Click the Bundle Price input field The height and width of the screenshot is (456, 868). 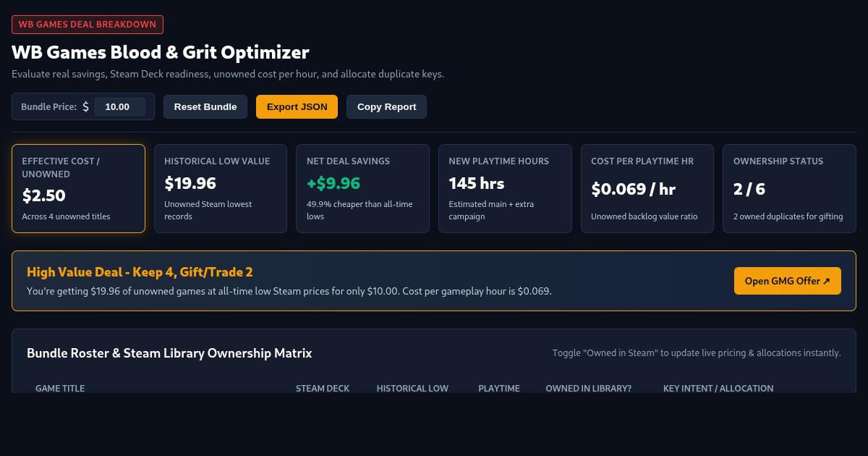coord(120,106)
